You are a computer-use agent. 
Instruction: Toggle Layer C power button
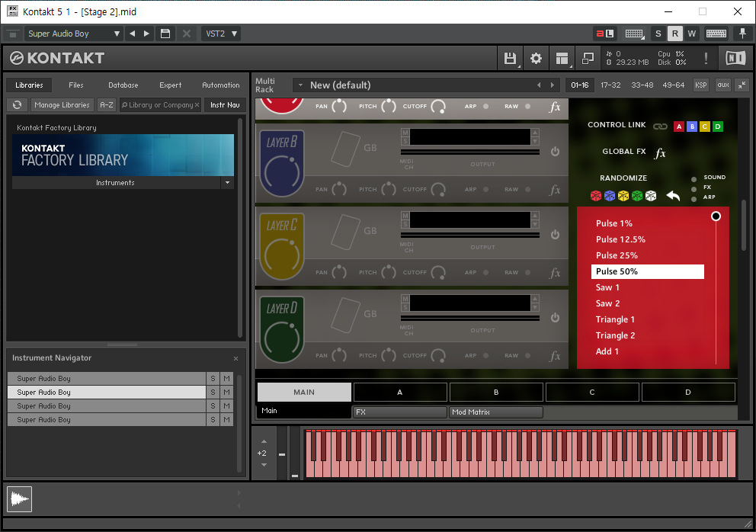tap(555, 235)
